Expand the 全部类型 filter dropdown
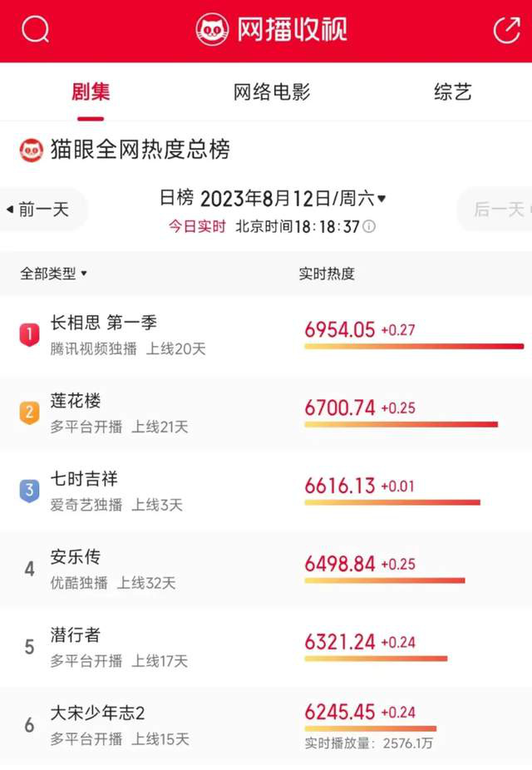 (x=54, y=274)
